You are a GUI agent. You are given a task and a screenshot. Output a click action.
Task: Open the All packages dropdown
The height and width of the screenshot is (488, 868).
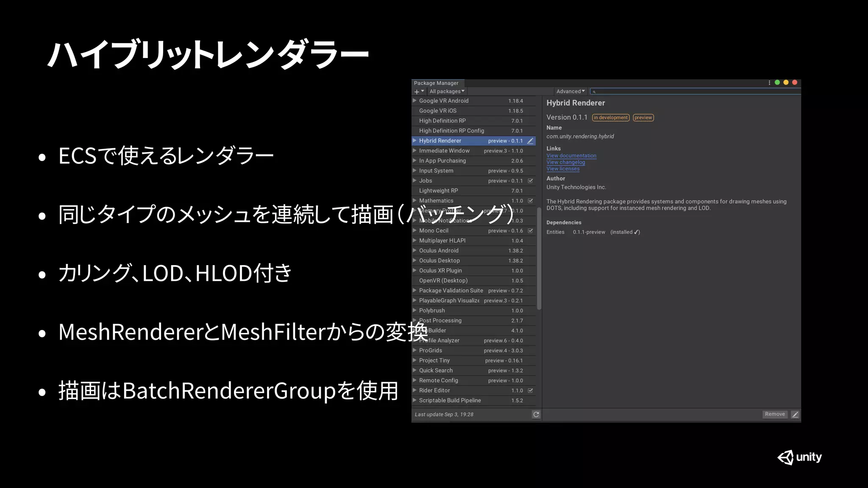(447, 91)
